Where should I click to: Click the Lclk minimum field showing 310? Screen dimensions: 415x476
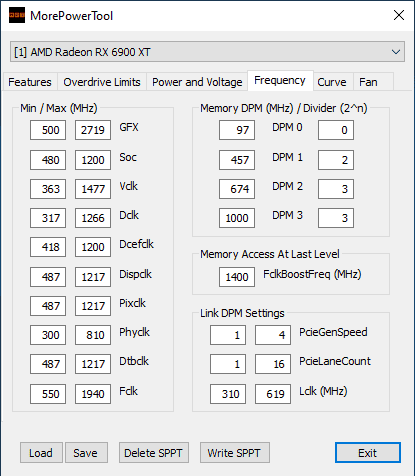tap(228, 394)
